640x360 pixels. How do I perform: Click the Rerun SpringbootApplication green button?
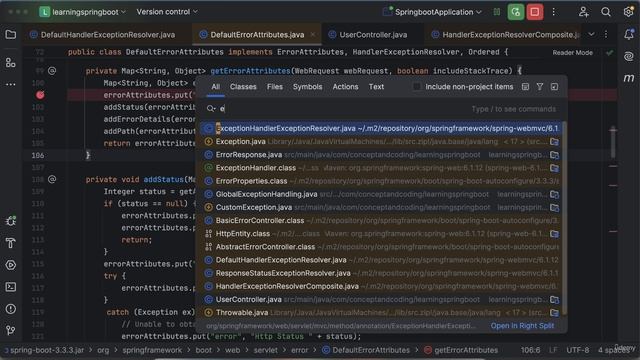tap(516, 12)
